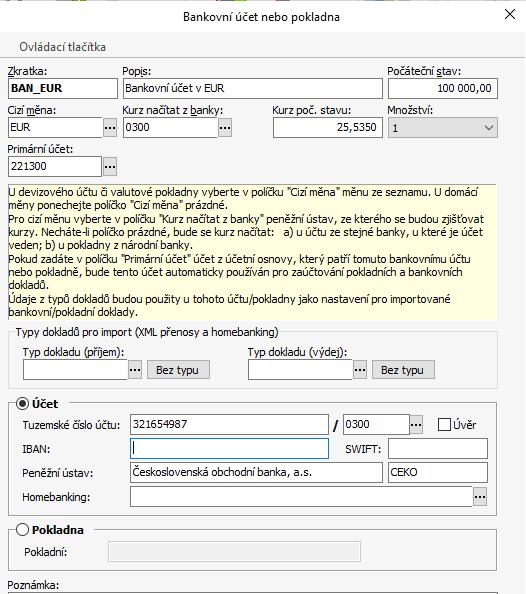The width and height of the screenshot is (526, 594).
Task: Focus the Zkratka field with BAN_EUR
Action: coord(63,88)
